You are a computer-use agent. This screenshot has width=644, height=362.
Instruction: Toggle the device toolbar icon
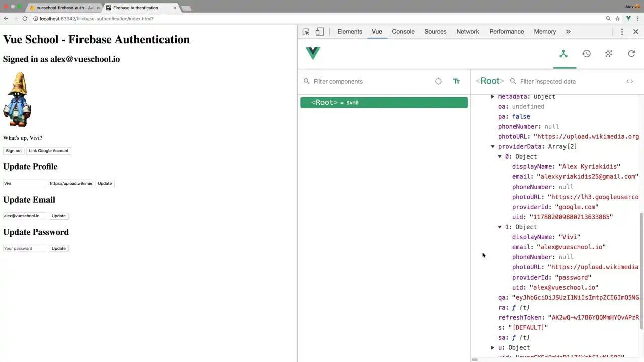click(319, 32)
